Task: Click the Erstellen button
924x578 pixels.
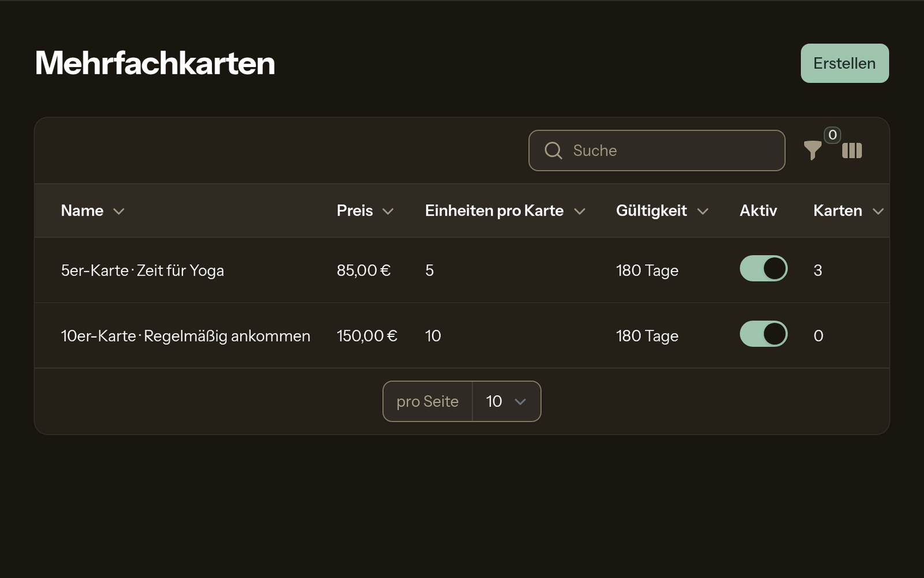Action: point(844,63)
